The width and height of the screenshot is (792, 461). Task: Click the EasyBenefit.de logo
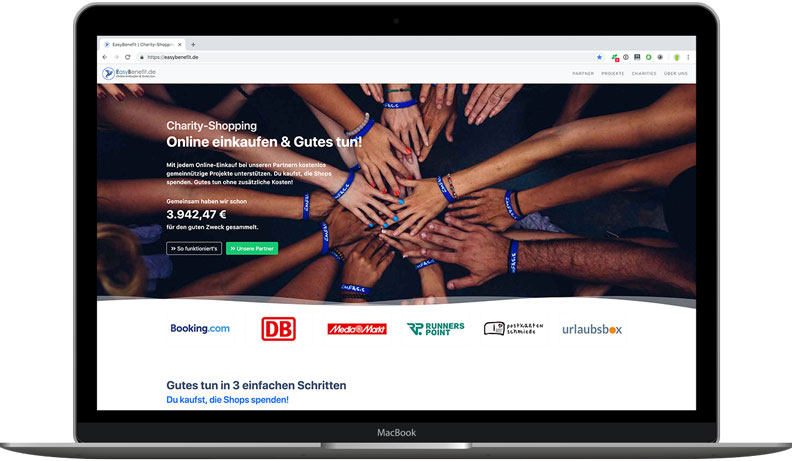click(x=129, y=73)
